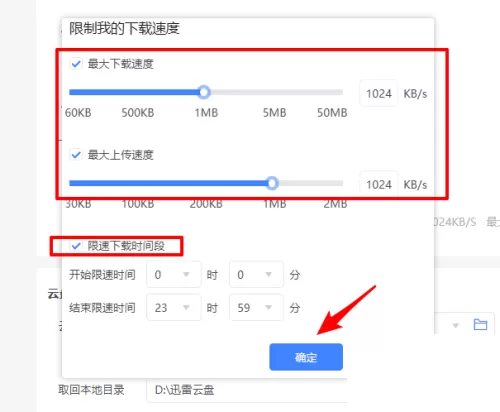
Task: Open the dropdown arrow beside the folder icon
Action: 456,325
